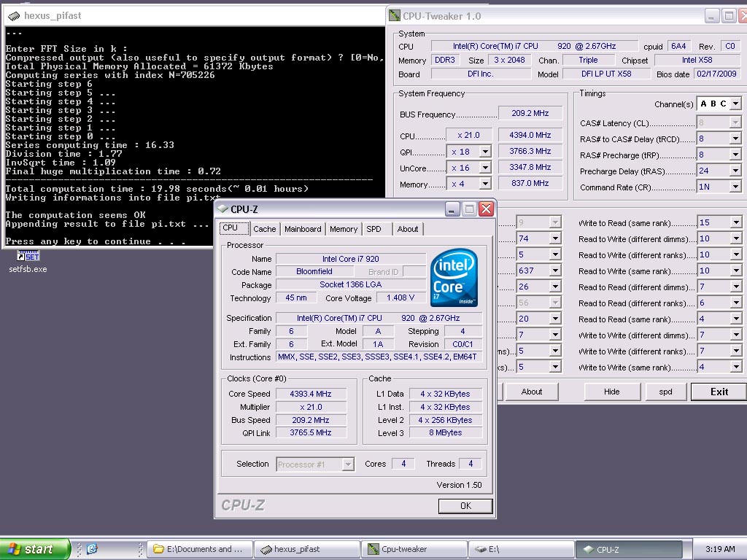Open the Channel(s) A B C dropdown
This screenshot has width=747, height=560.
735,104
